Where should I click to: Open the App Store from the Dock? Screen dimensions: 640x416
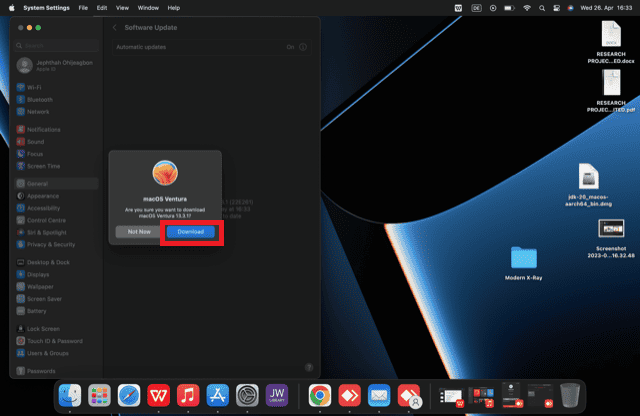218,395
